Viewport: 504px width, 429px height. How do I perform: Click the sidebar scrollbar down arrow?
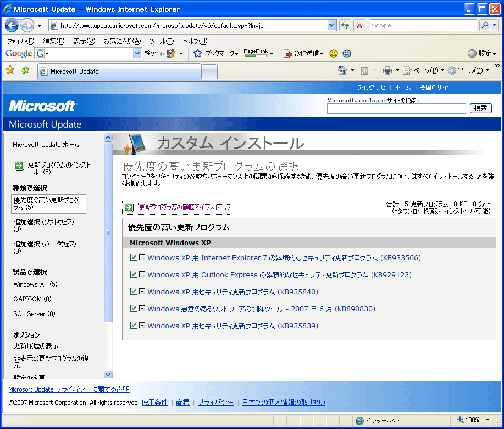pos(108,375)
